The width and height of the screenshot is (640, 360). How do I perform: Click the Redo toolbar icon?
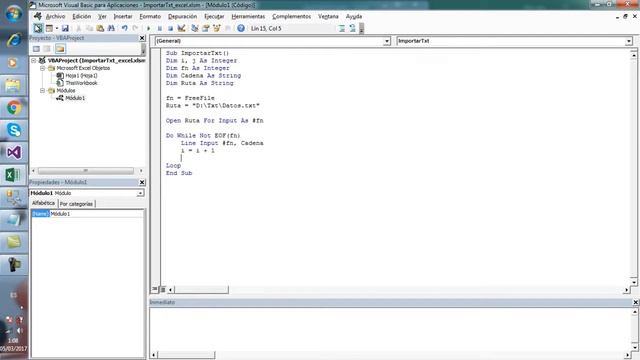point(135,28)
